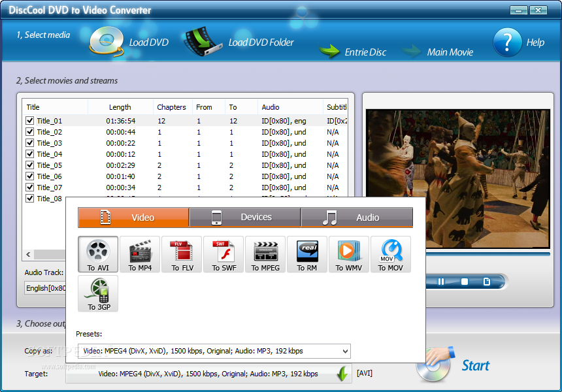Click the Load DVD Folder film icon
The width and height of the screenshot is (562, 392).
[x=202, y=41]
